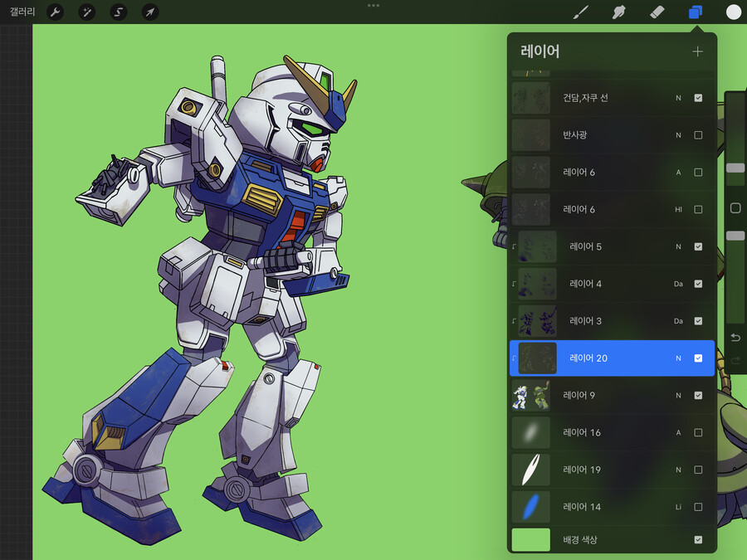747x560 pixels.
Task: Open the active color picker circle
Action: coord(733,12)
